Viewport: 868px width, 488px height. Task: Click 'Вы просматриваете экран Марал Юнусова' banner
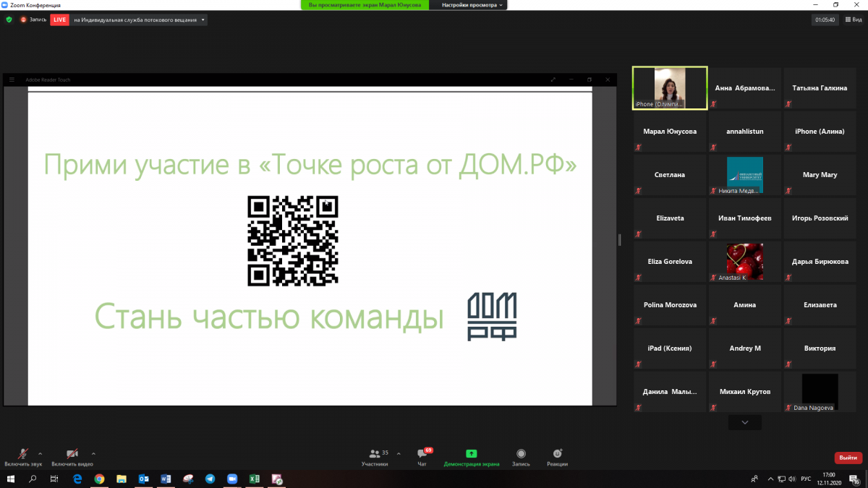365,4
